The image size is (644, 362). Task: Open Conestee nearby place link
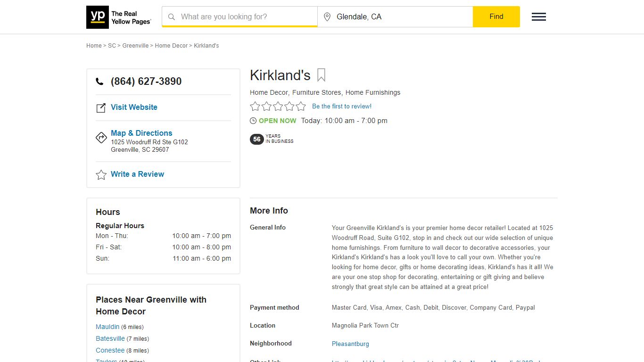tap(110, 350)
